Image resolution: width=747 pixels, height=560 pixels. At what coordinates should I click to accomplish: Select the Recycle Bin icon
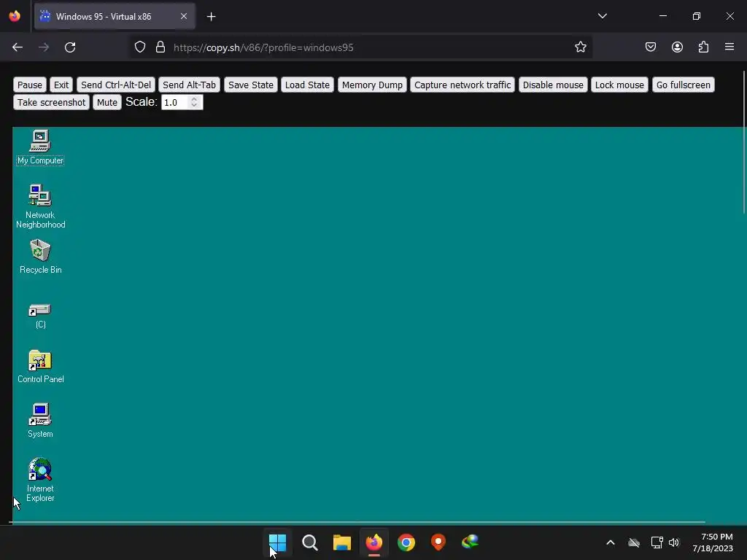tap(40, 256)
